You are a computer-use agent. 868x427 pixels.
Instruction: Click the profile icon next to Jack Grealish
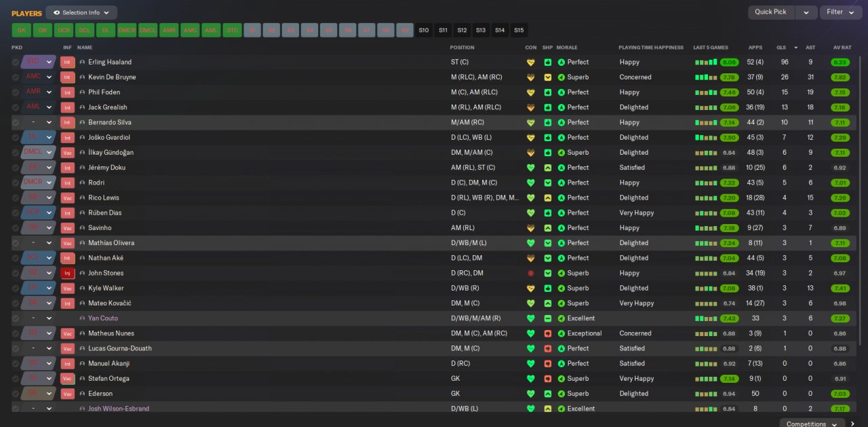point(83,107)
